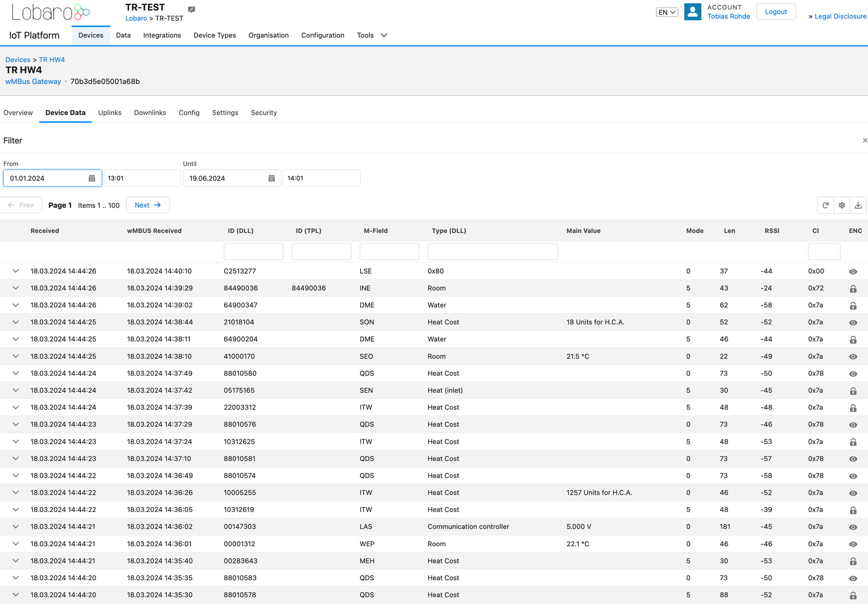Click the Tobias Rohde account link
The image size is (868, 609).
click(729, 16)
